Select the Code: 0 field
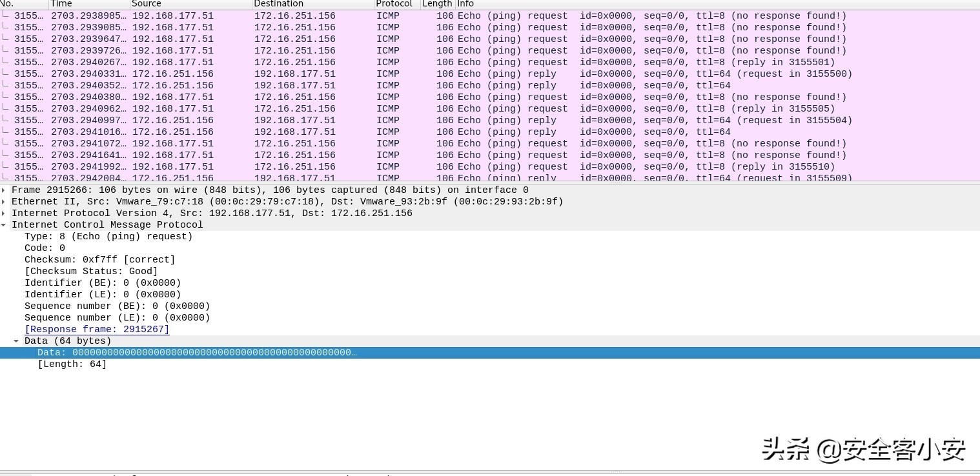This screenshot has width=980, height=476. 45,248
